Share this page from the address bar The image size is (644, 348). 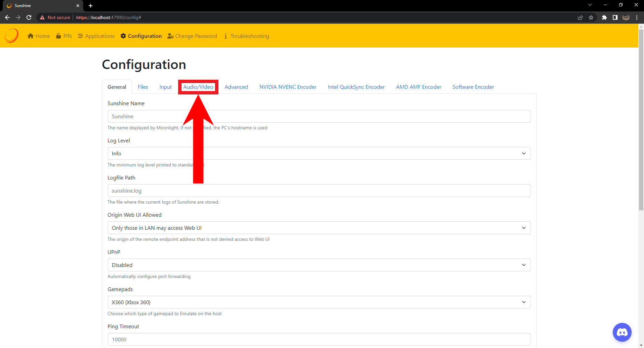tap(580, 17)
